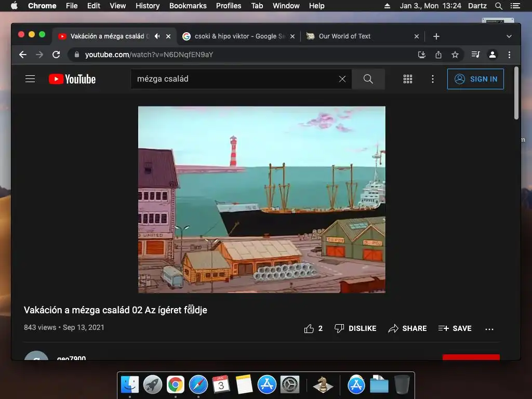View site info via the lock icon
The height and width of the screenshot is (399, 532).
click(x=77, y=55)
